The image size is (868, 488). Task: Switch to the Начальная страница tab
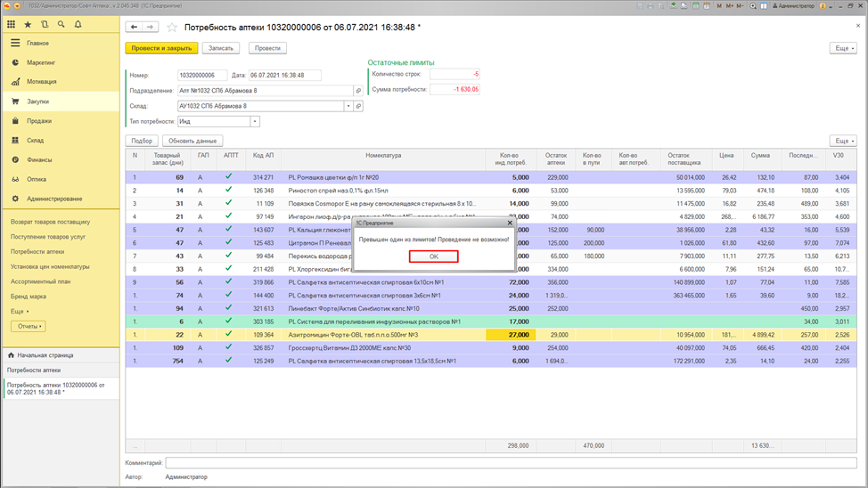point(40,354)
